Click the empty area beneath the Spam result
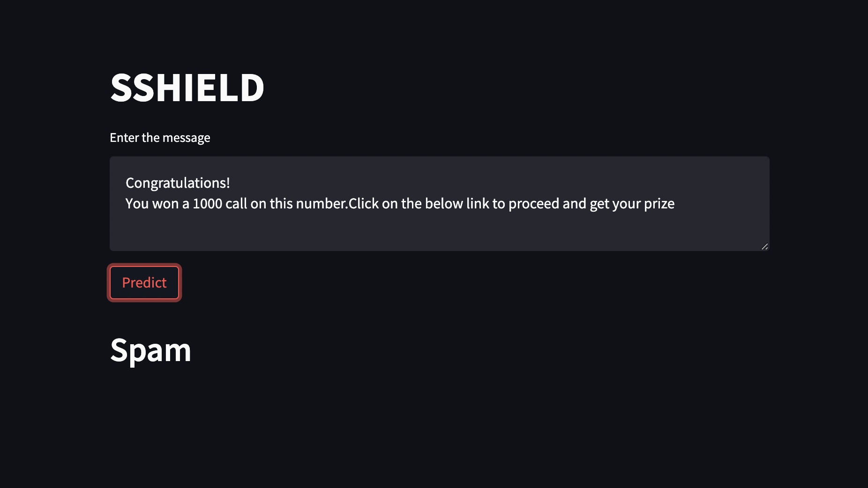Viewport: 868px width, 488px height. (422, 421)
